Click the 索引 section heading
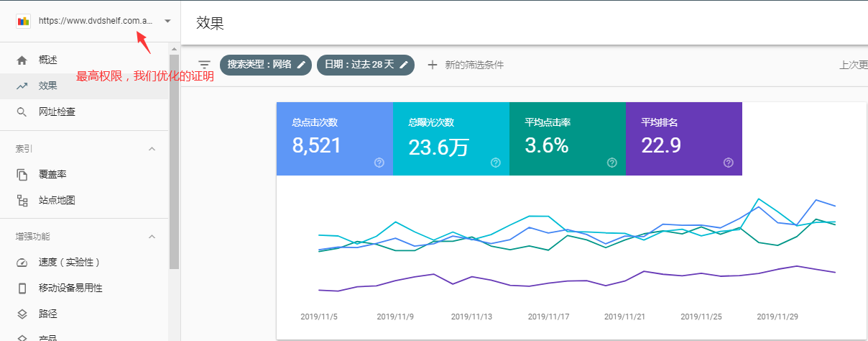Screen dimensions: 868x341 click(x=24, y=149)
